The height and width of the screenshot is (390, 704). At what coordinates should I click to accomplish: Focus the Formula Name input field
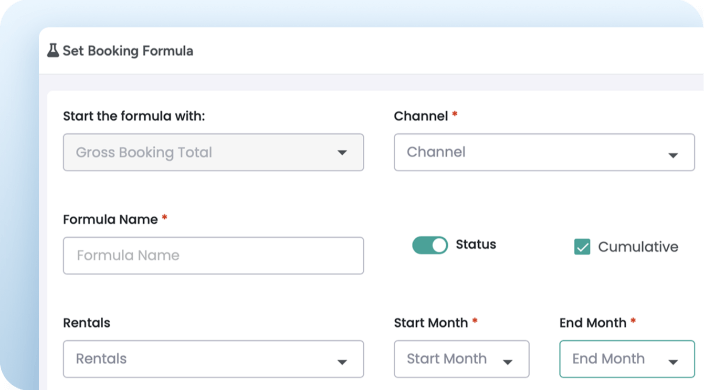(x=213, y=256)
